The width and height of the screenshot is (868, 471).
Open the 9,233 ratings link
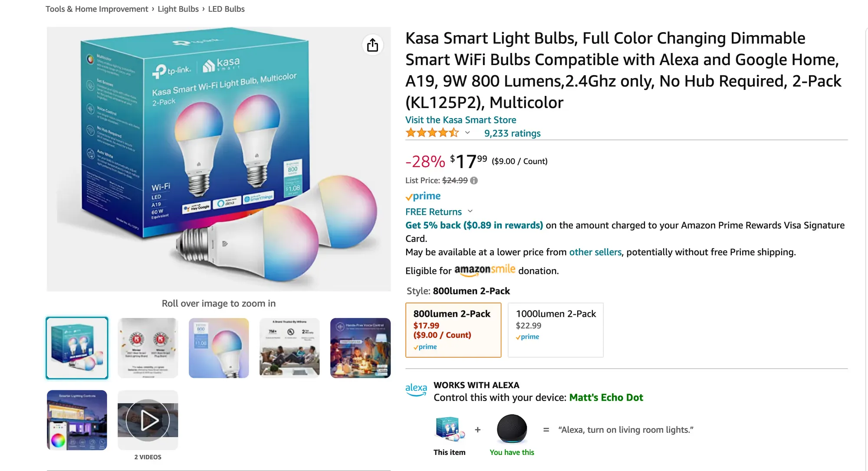[512, 133]
